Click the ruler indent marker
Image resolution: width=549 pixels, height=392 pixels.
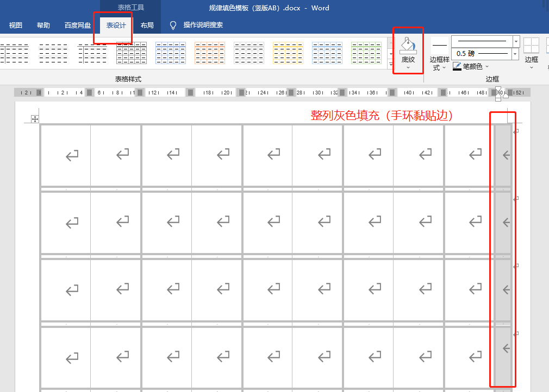pyautogui.click(x=498, y=94)
